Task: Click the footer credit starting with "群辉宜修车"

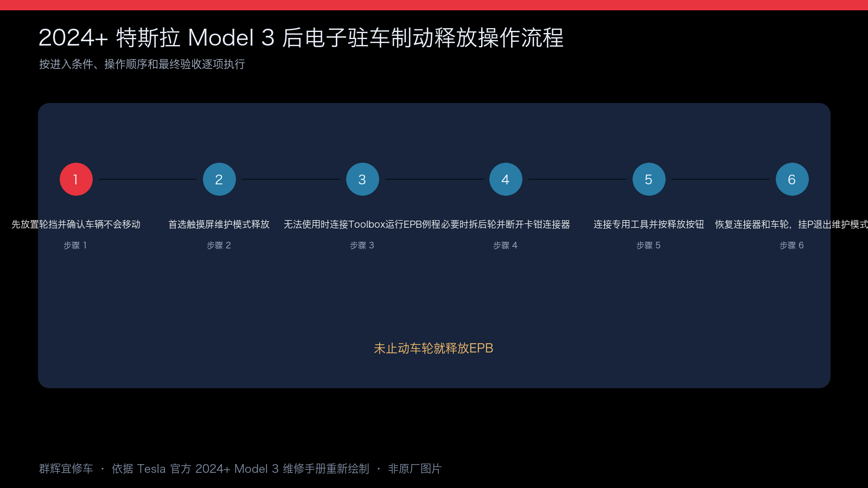Action: pos(240,468)
